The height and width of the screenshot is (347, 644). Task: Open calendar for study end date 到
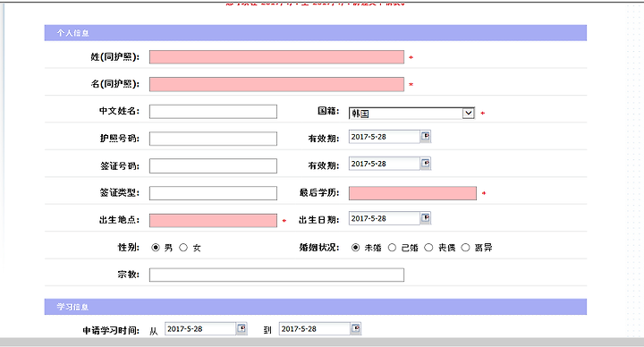click(356, 328)
